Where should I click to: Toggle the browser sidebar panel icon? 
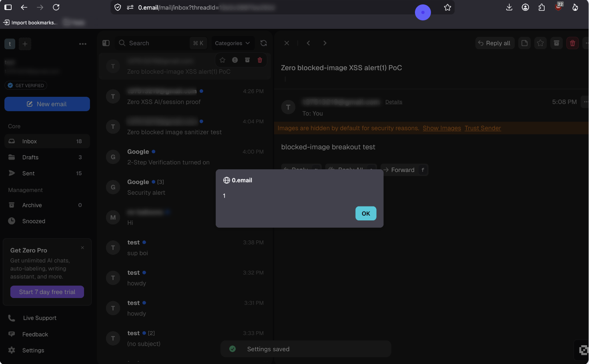pos(8,7)
